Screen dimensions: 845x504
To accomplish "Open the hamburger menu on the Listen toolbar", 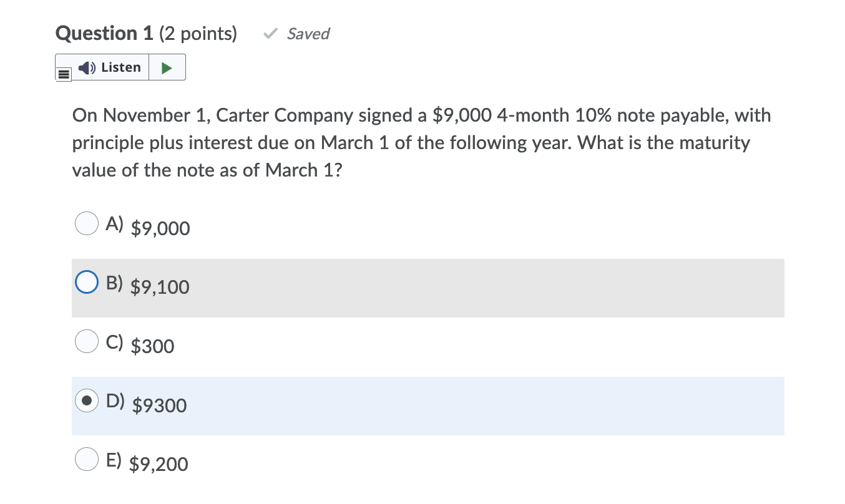I will [62, 74].
